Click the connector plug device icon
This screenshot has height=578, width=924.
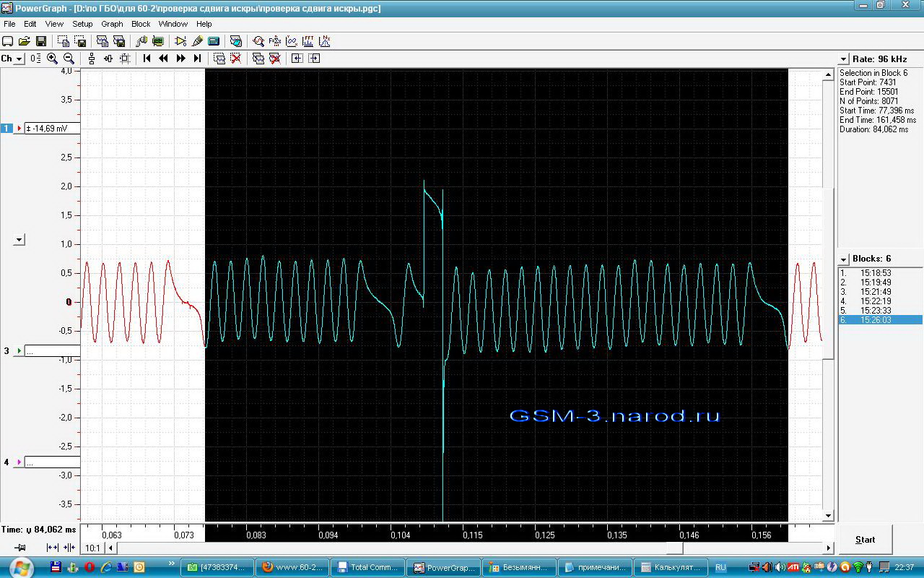141,41
